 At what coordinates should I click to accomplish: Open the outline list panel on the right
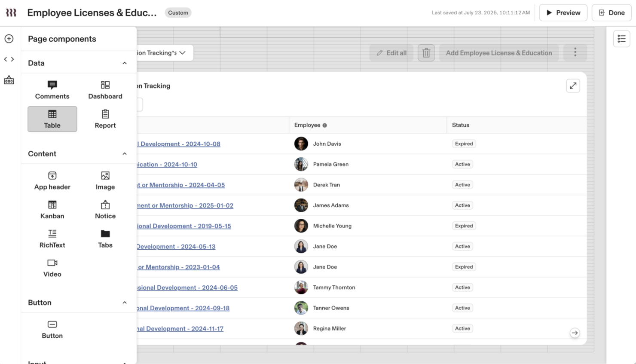(621, 38)
